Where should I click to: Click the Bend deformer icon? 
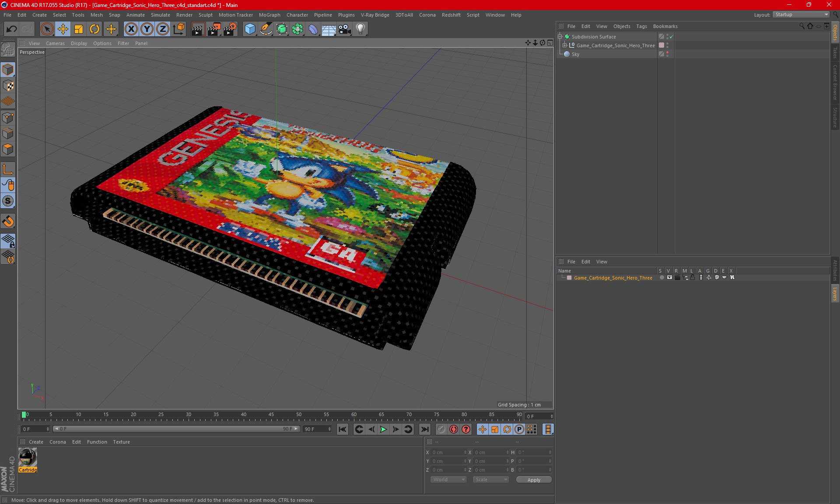click(x=313, y=29)
